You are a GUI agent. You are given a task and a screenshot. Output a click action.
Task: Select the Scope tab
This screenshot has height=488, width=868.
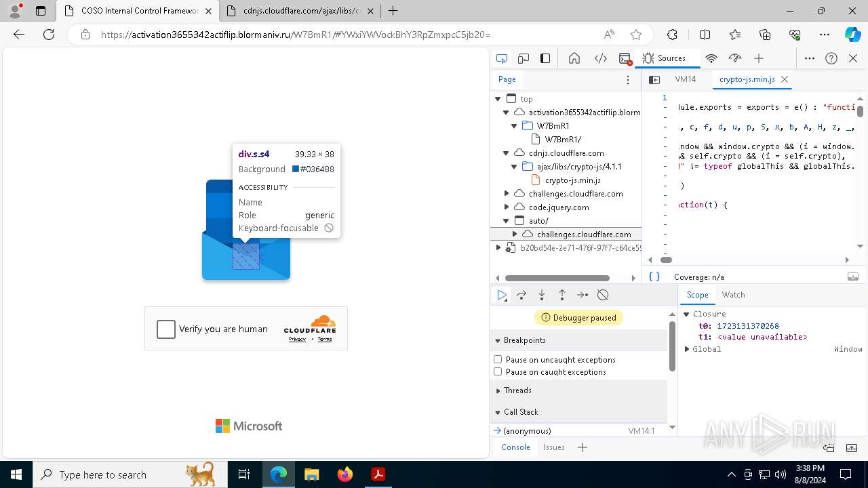click(x=697, y=295)
